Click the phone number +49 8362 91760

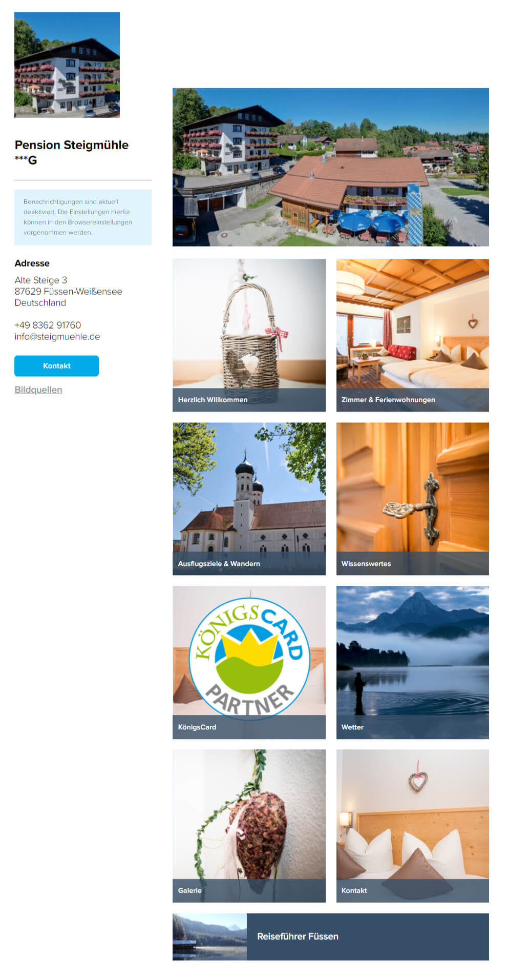(48, 325)
